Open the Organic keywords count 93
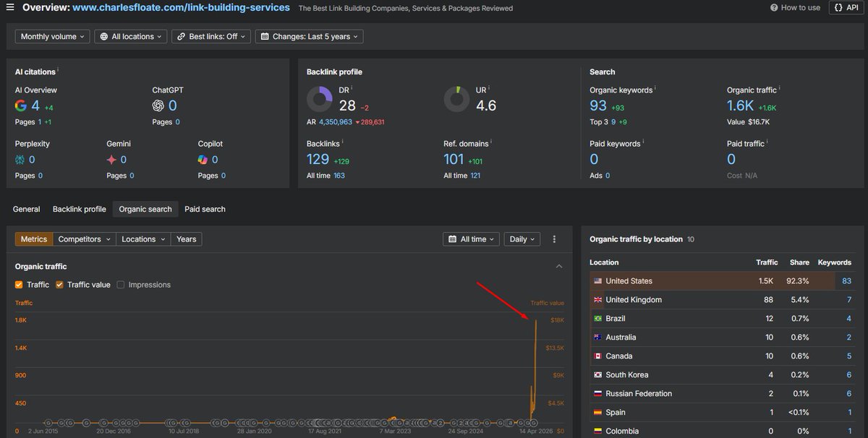Screen dimensions: 868x438 598,106
